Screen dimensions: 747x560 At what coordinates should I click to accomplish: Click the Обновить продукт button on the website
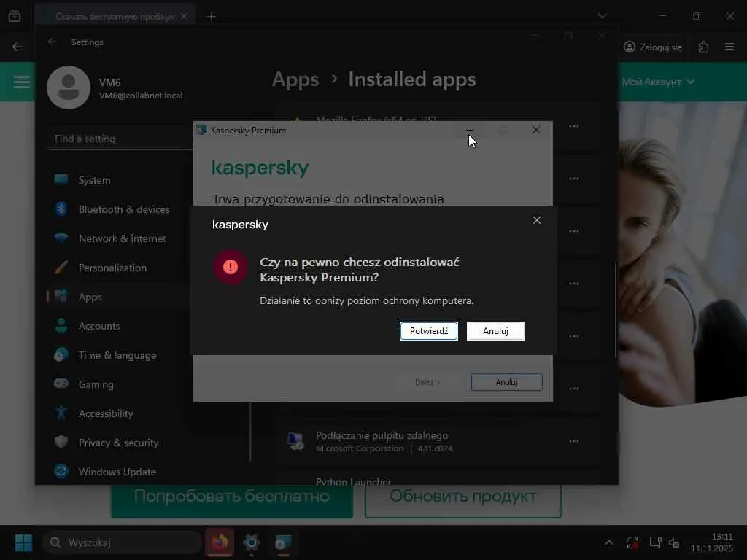coord(463,502)
